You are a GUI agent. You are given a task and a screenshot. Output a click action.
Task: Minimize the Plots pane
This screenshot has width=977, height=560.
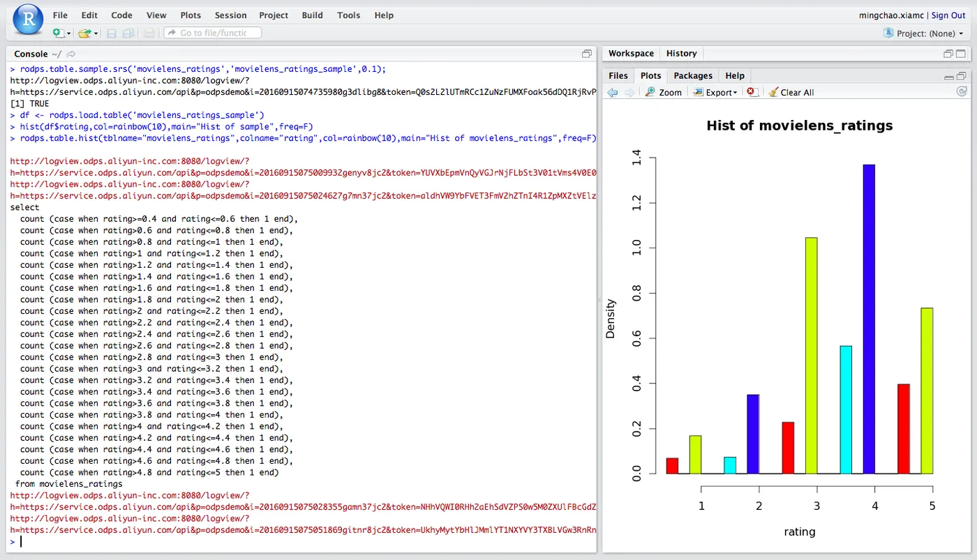949,77
